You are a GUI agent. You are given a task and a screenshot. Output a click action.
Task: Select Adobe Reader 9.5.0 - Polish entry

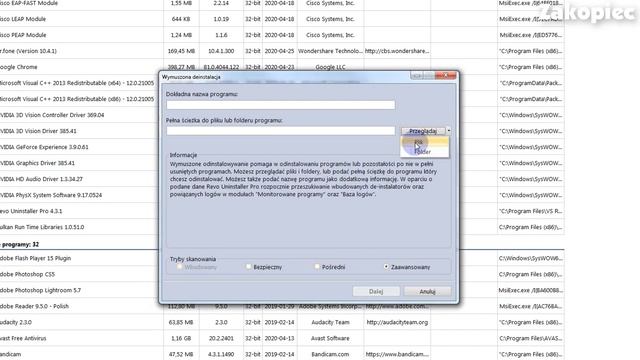coord(34,306)
